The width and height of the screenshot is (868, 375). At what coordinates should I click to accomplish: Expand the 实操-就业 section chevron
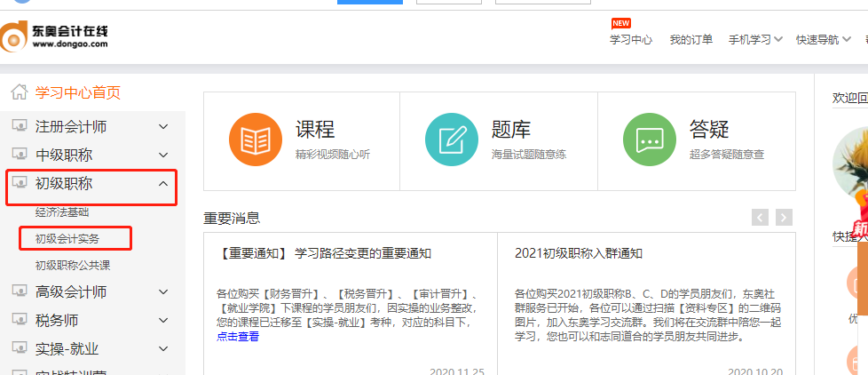click(163, 348)
